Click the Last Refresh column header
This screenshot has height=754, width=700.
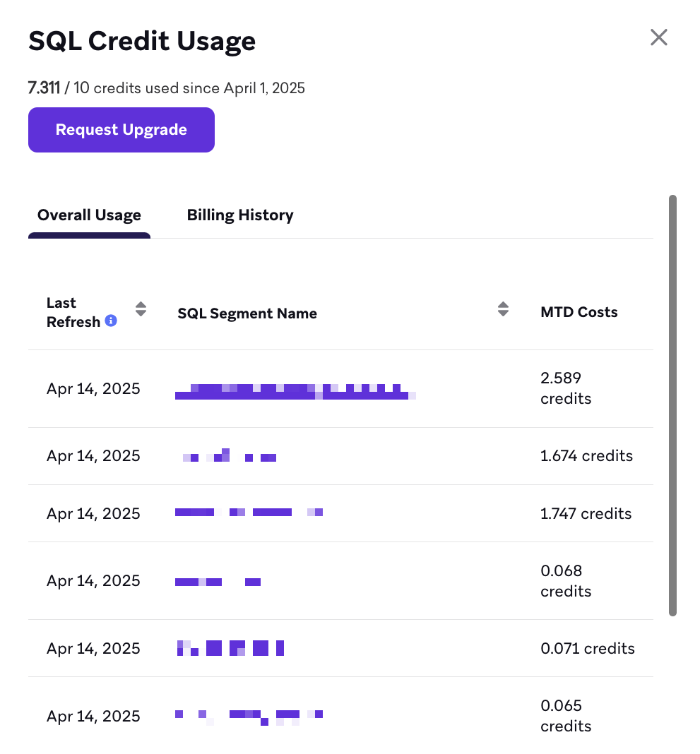[73, 312]
